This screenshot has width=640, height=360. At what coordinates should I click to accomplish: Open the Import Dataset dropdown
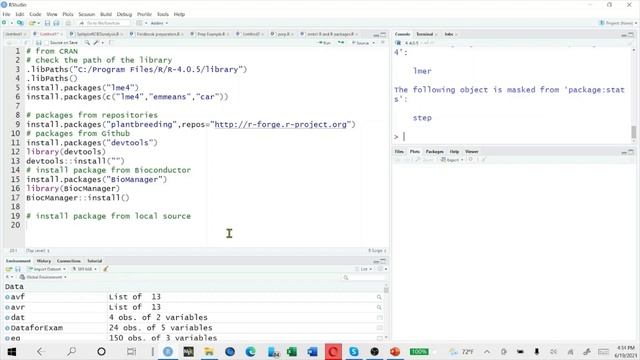pos(47,269)
